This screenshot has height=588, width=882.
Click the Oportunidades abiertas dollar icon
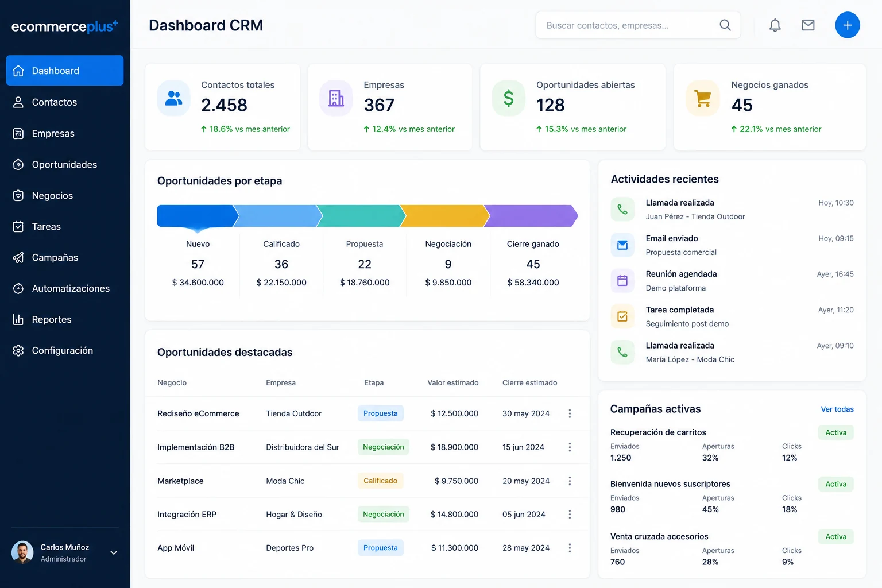coord(508,98)
